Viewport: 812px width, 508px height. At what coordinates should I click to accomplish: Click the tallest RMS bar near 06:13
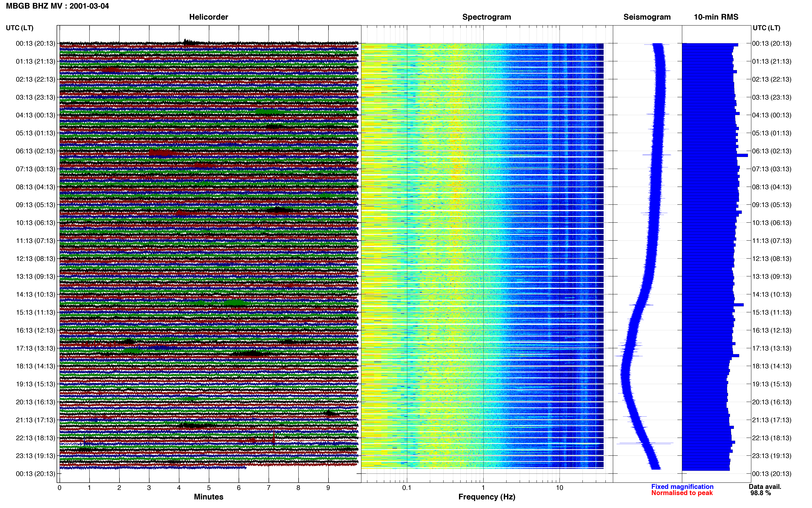point(715,155)
